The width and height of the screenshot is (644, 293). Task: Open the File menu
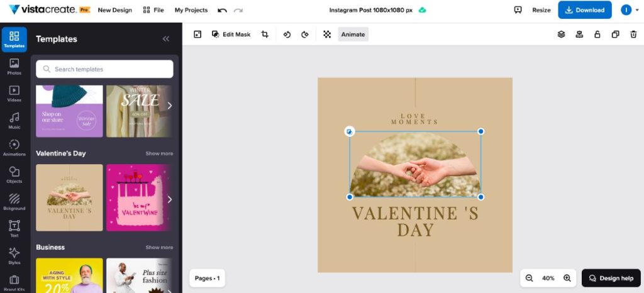coord(153,10)
